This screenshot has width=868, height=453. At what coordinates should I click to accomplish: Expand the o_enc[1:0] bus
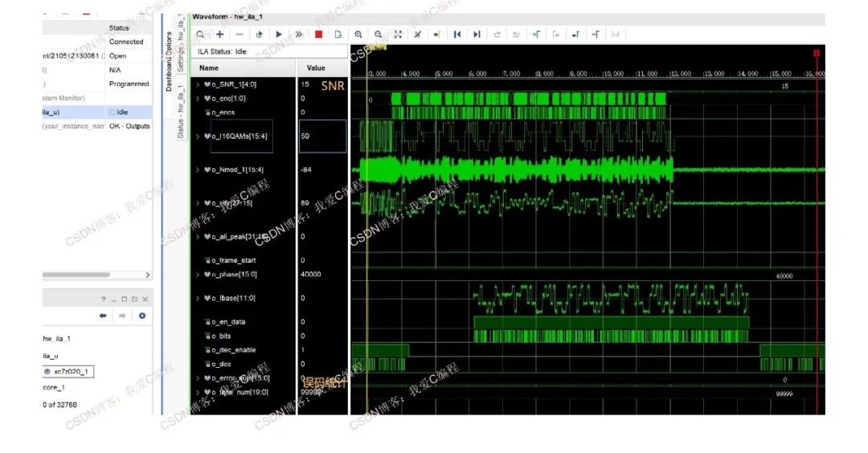pyautogui.click(x=198, y=99)
